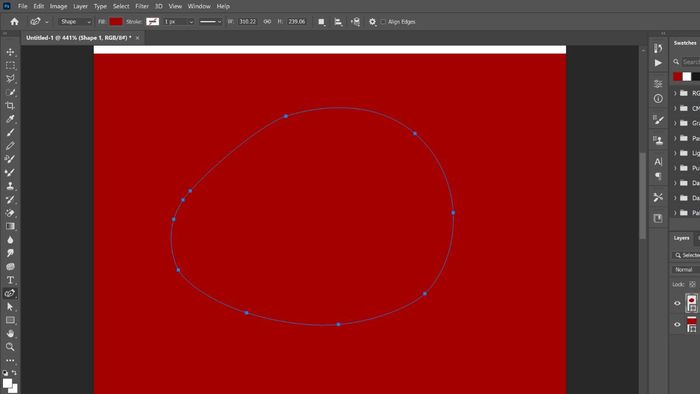Select the Eraser tool

10,213
